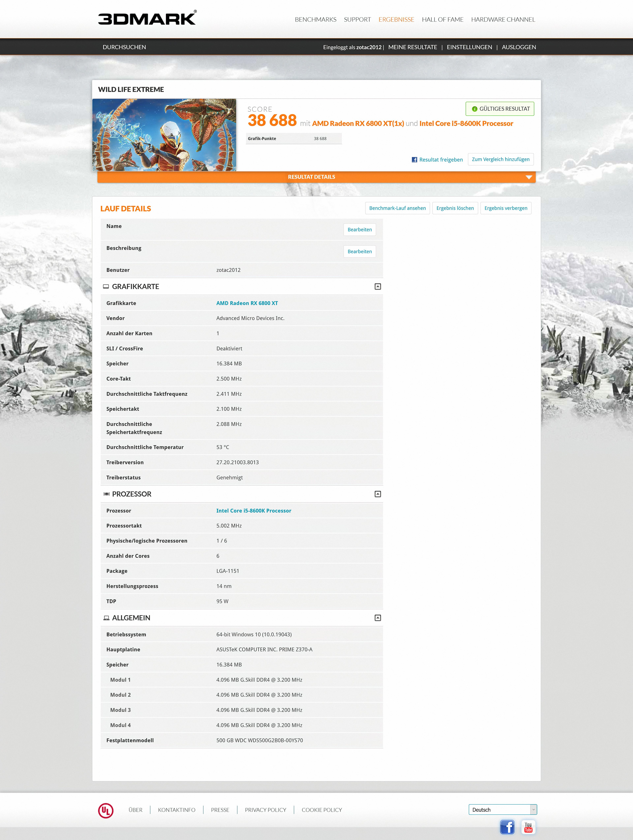Image resolution: width=633 pixels, height=840 pixels.
Task: Click the graphics card icon beside GRAFIKKARTE
Action: (106, 287)
